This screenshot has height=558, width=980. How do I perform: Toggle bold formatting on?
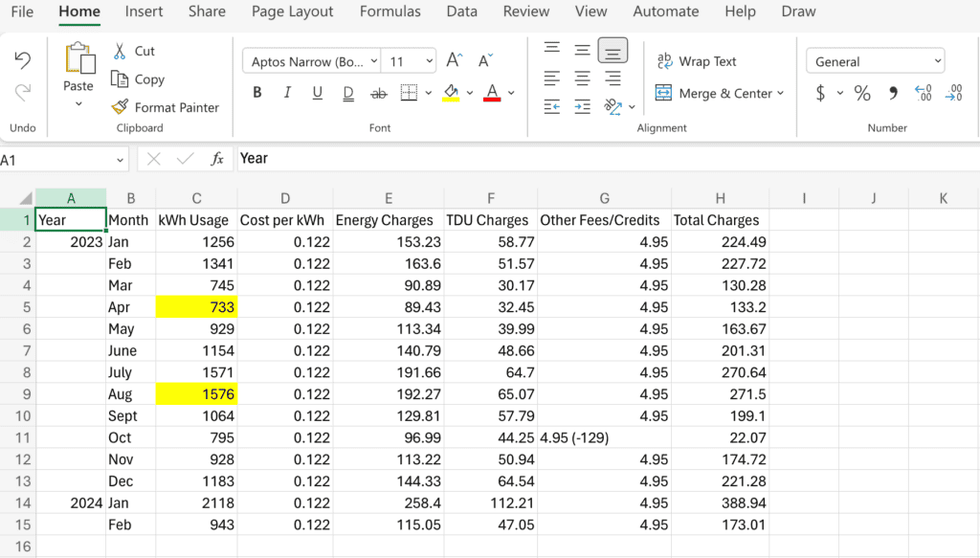(256, 92)
